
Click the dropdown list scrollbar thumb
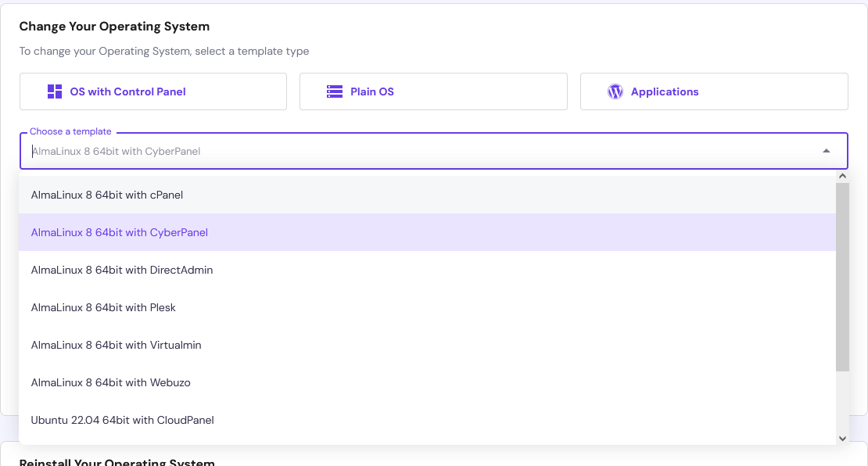point(842,277)
